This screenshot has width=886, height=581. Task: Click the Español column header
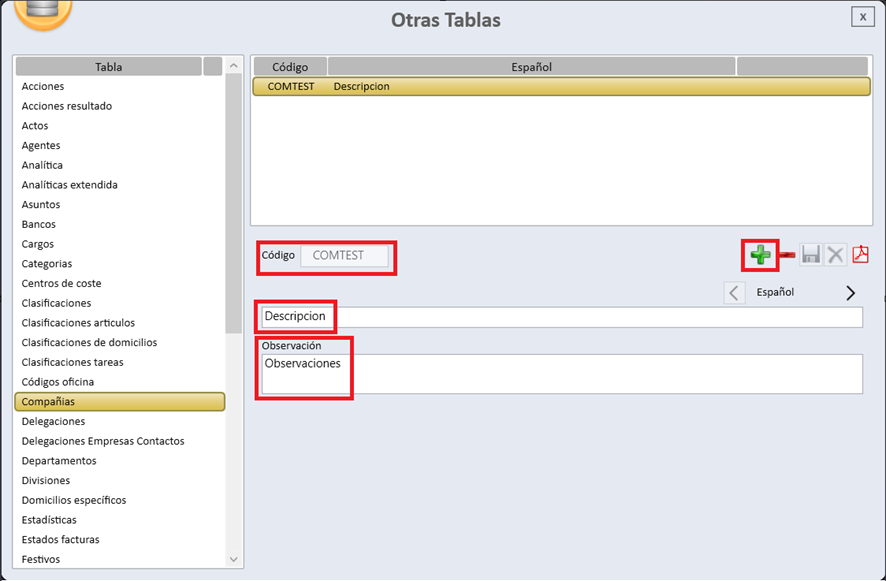(531, 67)
